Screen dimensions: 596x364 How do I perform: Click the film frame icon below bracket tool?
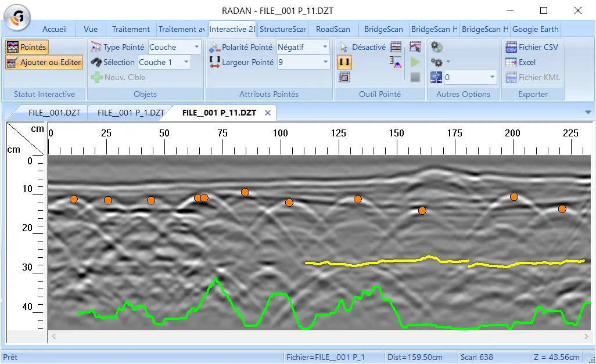pyautogui.click(x=344, y=77)
